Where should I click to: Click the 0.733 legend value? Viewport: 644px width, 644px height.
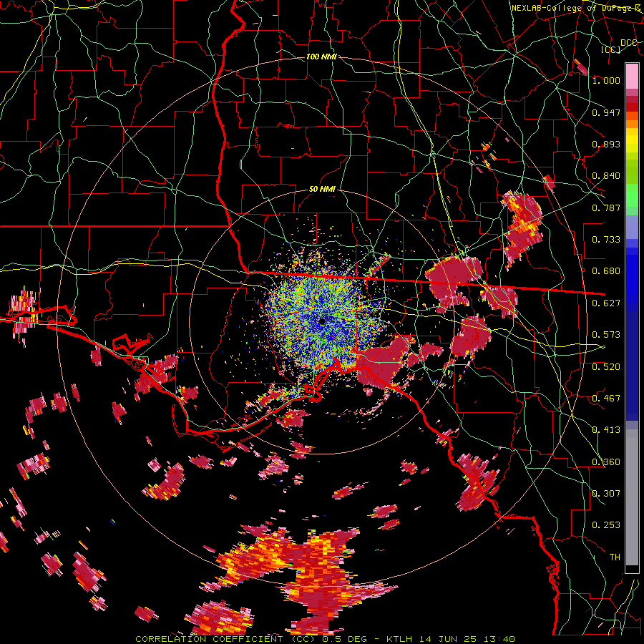click(606, 240)
